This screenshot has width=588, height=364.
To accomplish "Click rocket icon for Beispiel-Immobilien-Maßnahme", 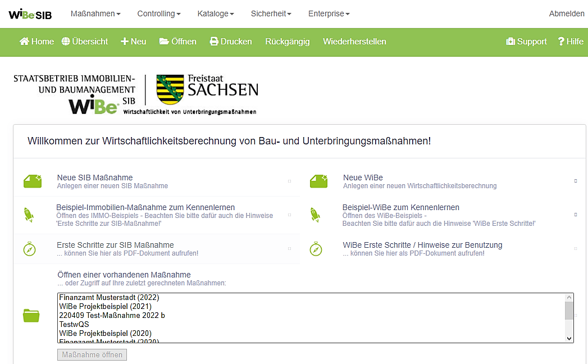I will pyautogui.click(x=29, y=215).
